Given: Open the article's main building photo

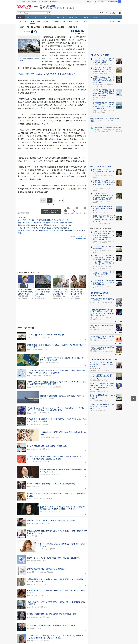Looking at the screenshot, I should pyautogui.click(x=29, y=46).
